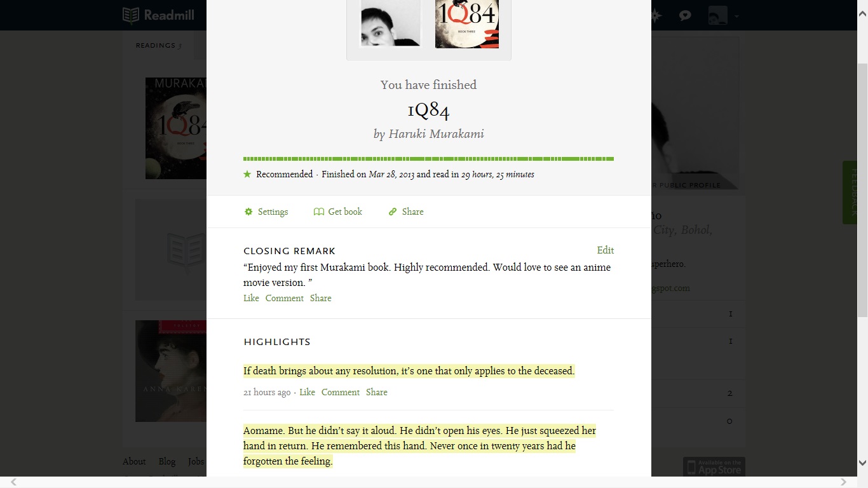Screen dimensions: 868x488
Task: Expand the profile avatar dropdown arrow
Action: click(736, 17)
